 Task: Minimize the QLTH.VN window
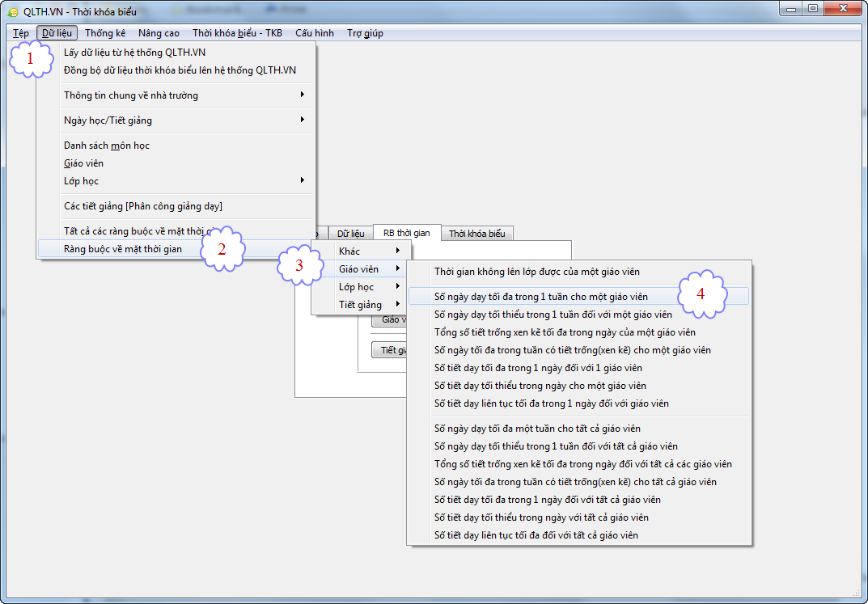(x=792, y=8)
